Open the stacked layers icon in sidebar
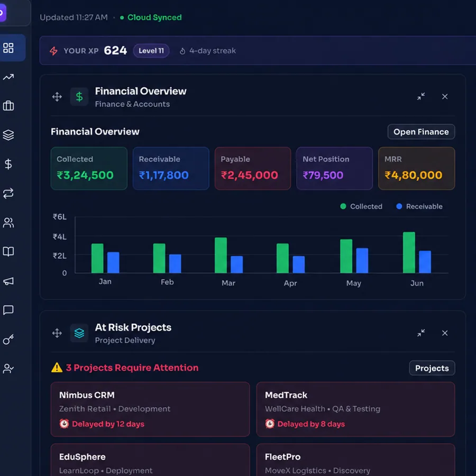Image resolution: width=476 pixels, height=476 pixels. tap(8, 135)
